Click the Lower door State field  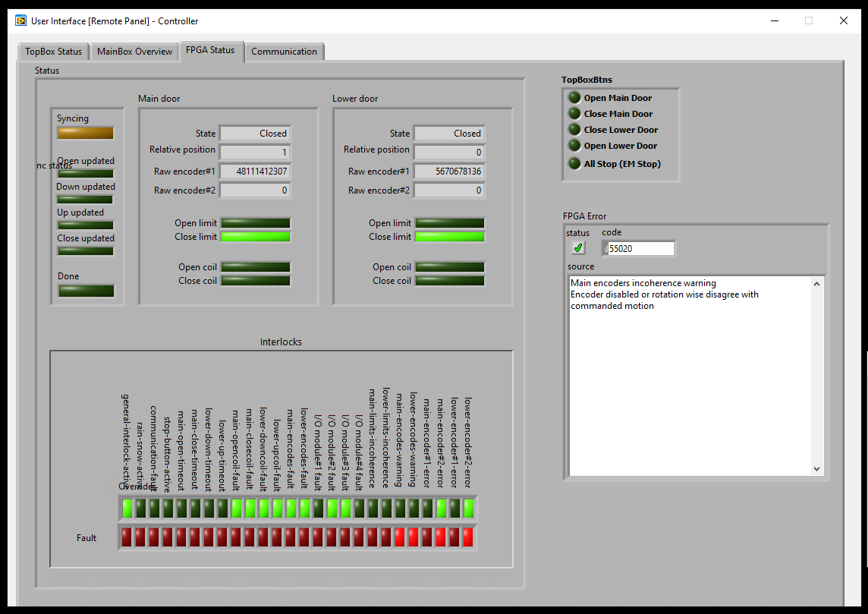pos(450,134)
